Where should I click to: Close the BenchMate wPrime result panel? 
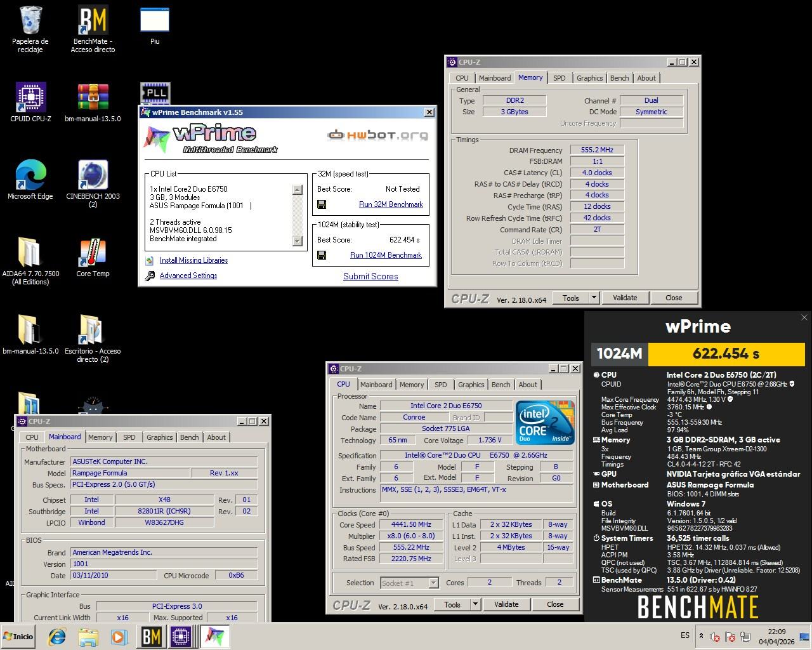pyautogui.click(x=804, y=317)
